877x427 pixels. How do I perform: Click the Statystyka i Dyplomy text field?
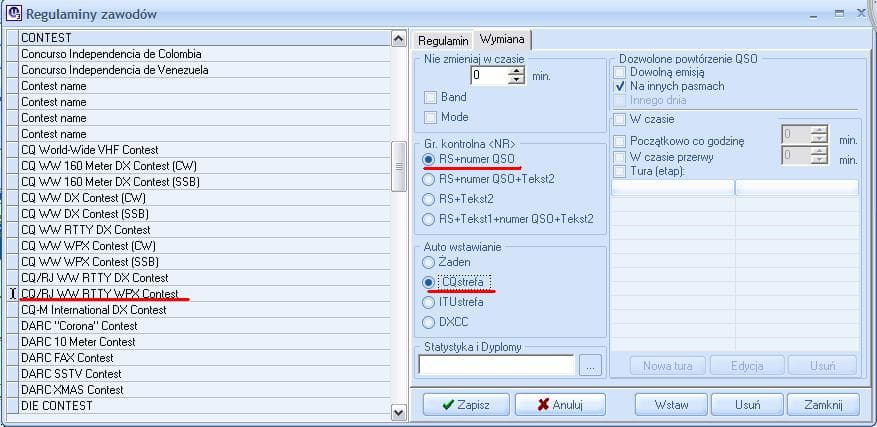[496, 366]
